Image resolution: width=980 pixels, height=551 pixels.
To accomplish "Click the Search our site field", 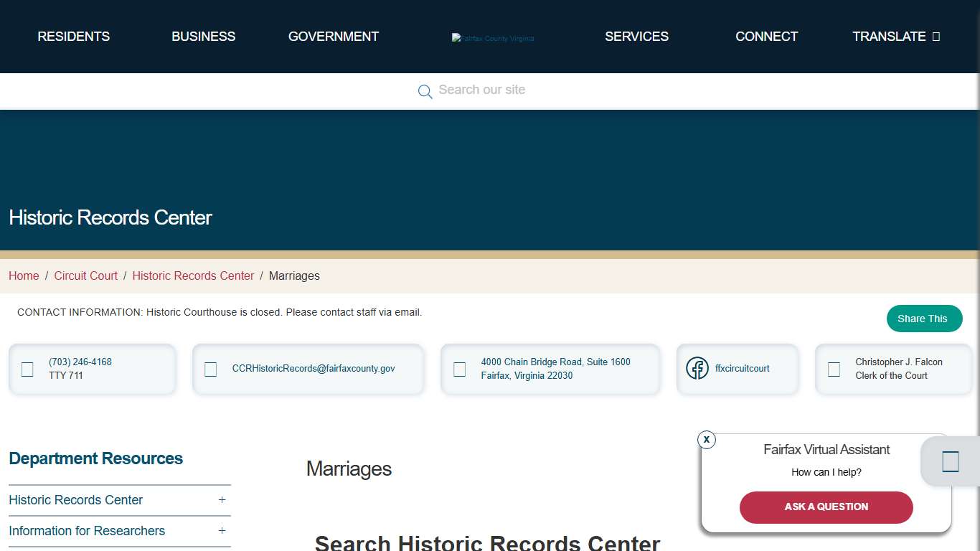I will (482, 90).
